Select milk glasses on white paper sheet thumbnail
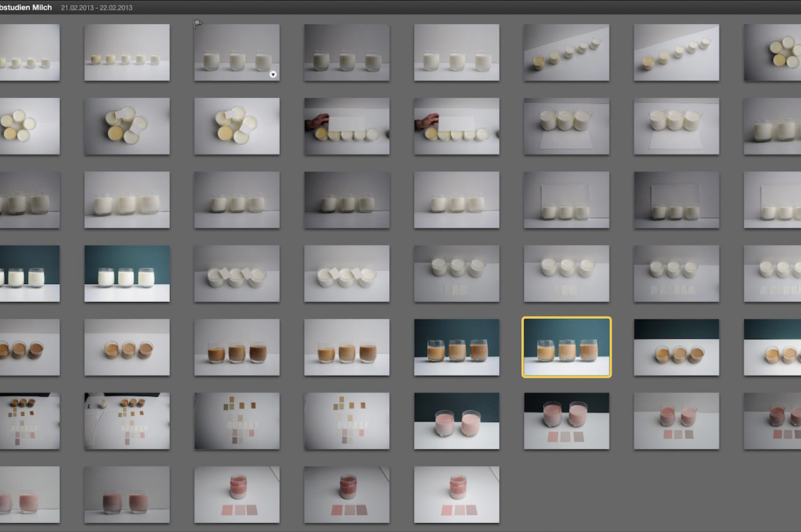The height and width of the screenshot is (532, 801). tap(566, 126)
